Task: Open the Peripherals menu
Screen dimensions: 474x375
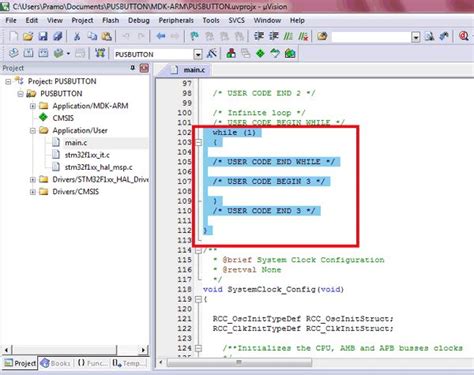Action: point(176,20)
